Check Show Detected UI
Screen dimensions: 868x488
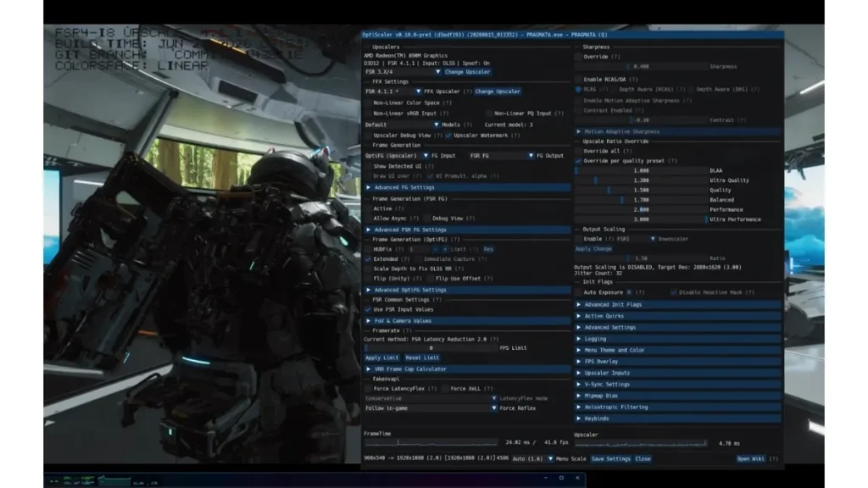(369, 166)
